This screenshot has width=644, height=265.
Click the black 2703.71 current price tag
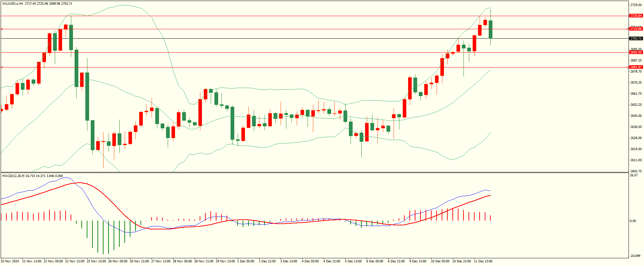[636, 39]
